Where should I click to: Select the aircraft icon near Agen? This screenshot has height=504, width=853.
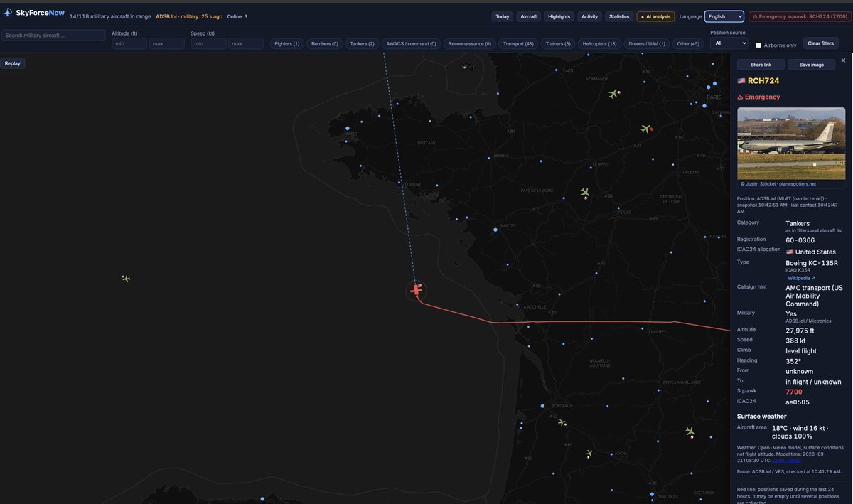coord(589,453)
